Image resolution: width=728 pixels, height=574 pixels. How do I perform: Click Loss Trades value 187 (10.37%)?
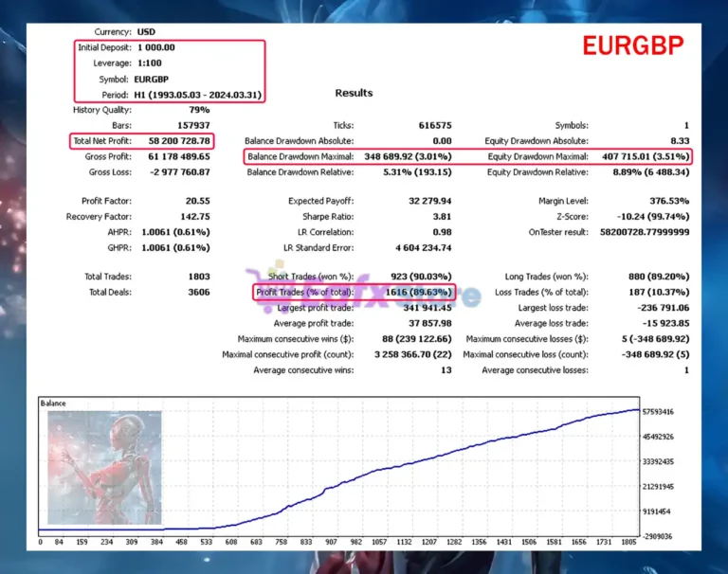pyautogui.click(x=660, y=293)
